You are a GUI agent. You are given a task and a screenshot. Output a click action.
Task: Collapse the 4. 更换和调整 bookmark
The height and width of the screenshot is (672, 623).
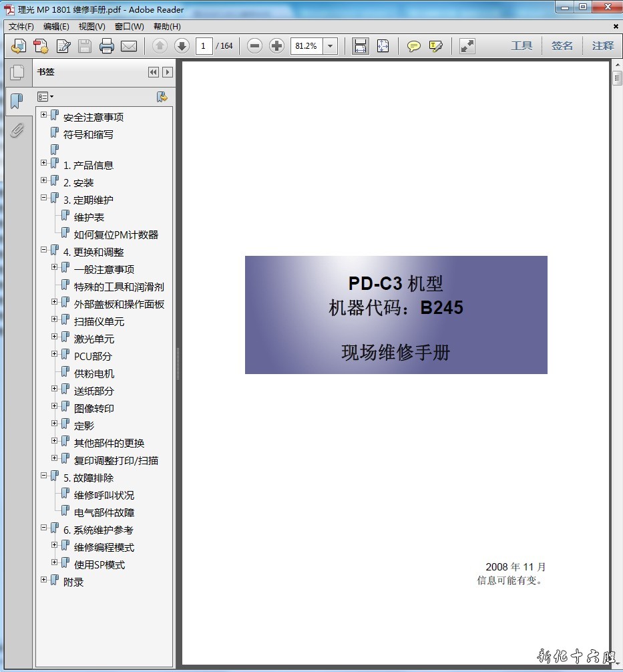click(x=44, y=250)
